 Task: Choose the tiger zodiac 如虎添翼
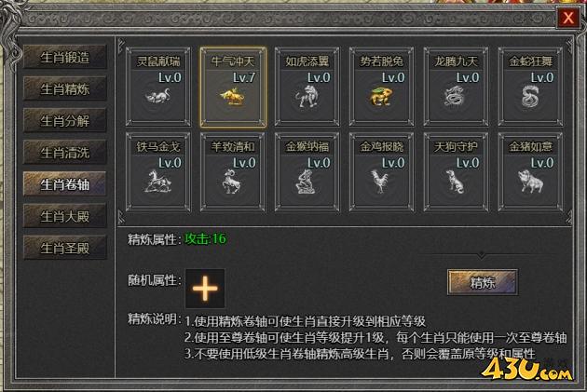coord(307,87)
